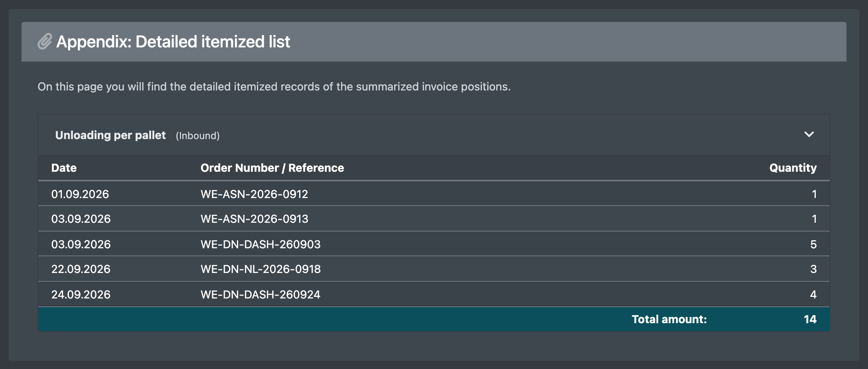Select reference WE-DN-NL-2026-0918
The width and height of the screenshot is (868, 369).
pos(260,269)
